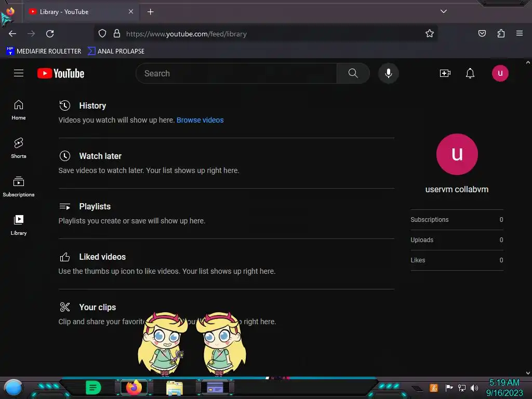Click the taskbar clock 5:19 AM
The width and height of the screenshot is (532, 399).
click(x=504, y=383)
